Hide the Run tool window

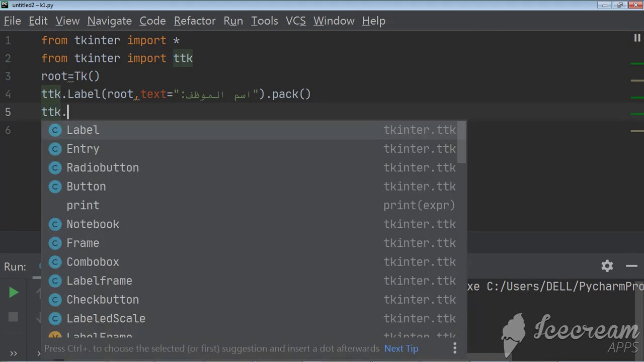pos(631,266)
